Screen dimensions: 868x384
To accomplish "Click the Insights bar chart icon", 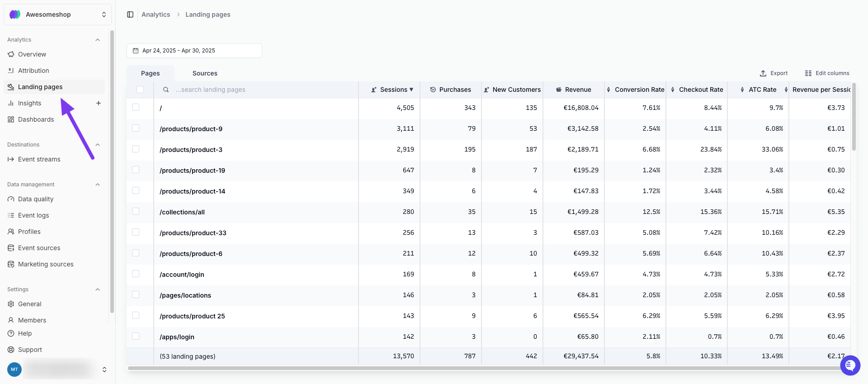I will (x=11, y=103).
